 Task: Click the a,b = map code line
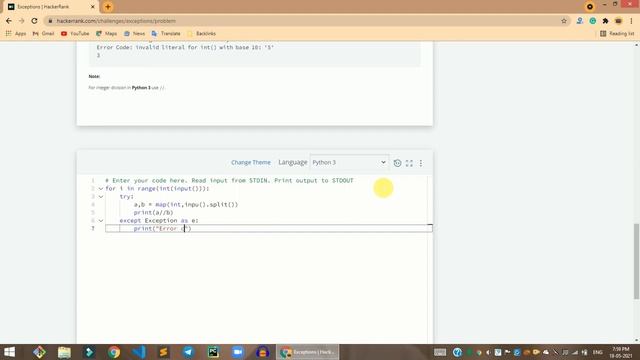[x=186, y=204]
